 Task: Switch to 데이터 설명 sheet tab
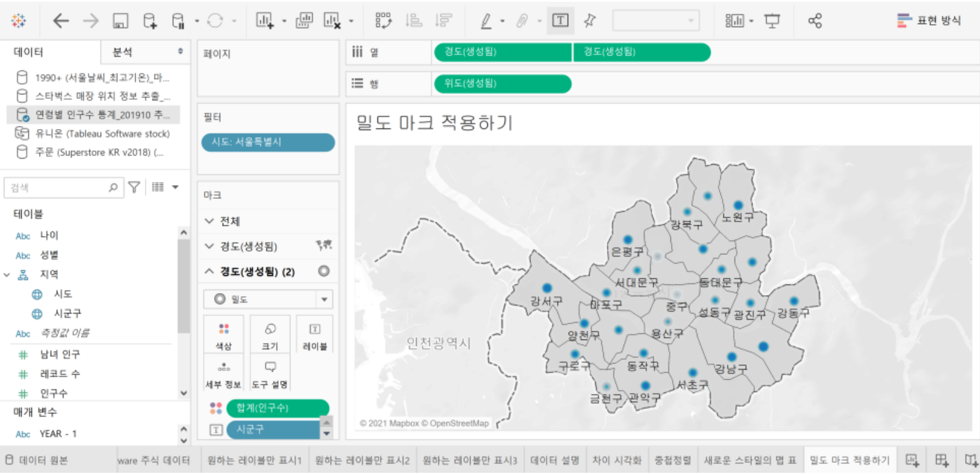coord(555,460)
